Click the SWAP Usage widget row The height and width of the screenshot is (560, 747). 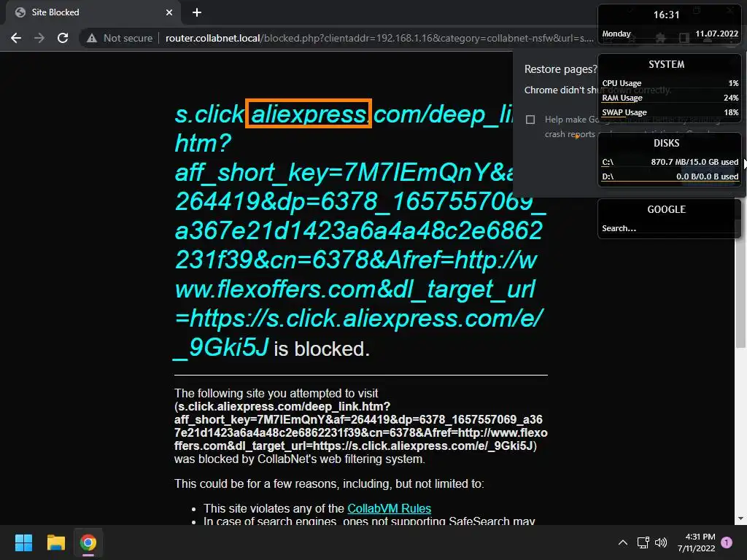tap(670, 112)
